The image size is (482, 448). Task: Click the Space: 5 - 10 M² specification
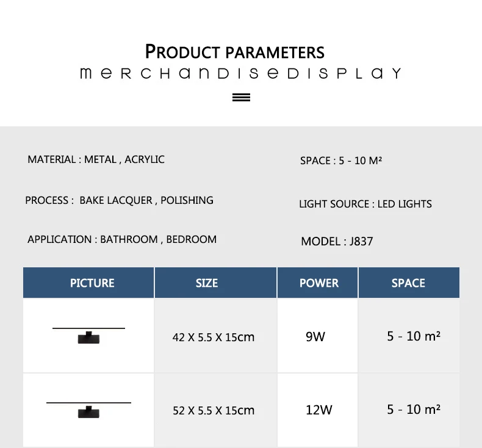click(341, 161)
